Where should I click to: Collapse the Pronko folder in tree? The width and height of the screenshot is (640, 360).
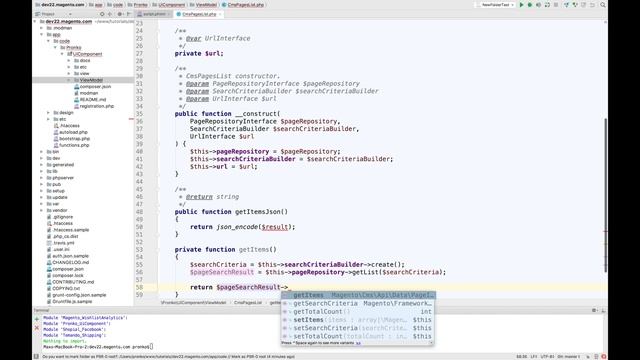coord(56,48)
